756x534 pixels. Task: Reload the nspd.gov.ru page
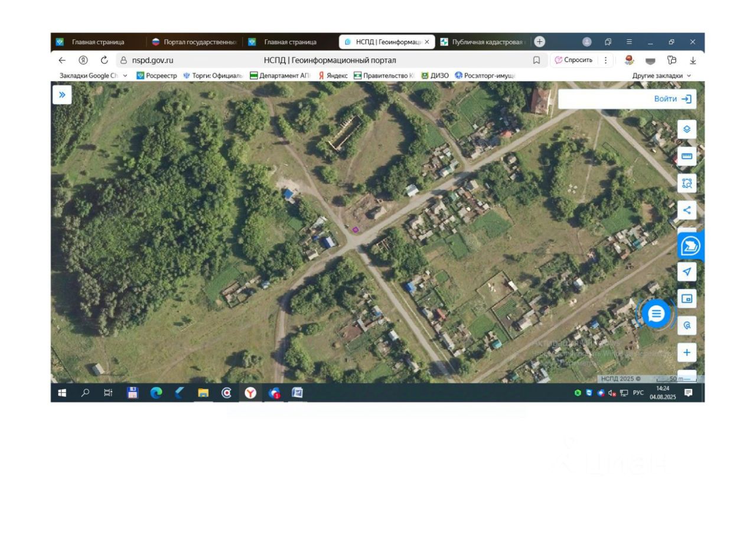105,60
